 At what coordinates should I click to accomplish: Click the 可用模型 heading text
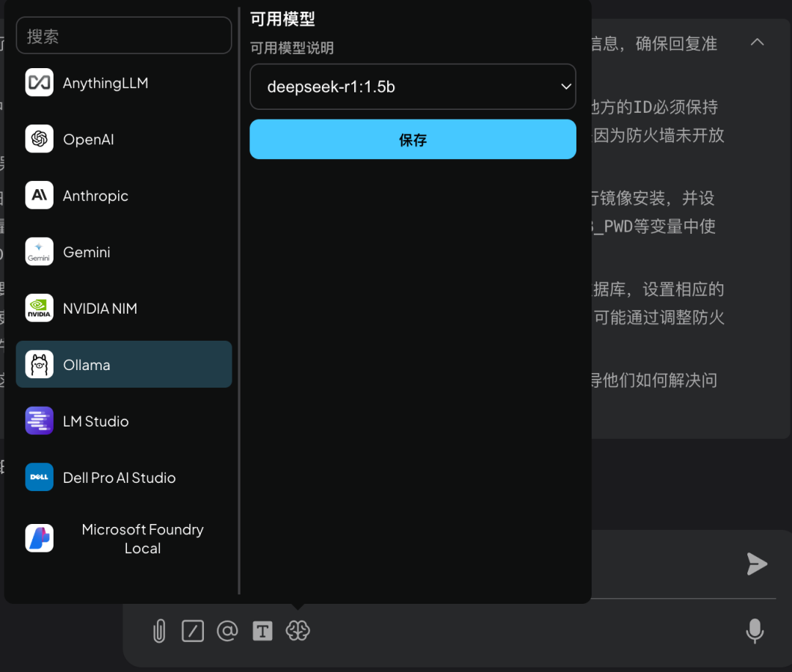[x=282, y=19]
